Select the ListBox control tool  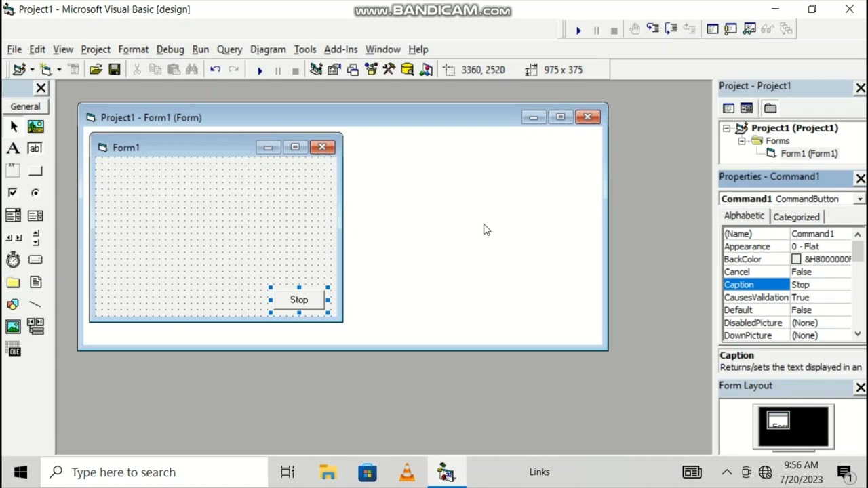[35, 216]
